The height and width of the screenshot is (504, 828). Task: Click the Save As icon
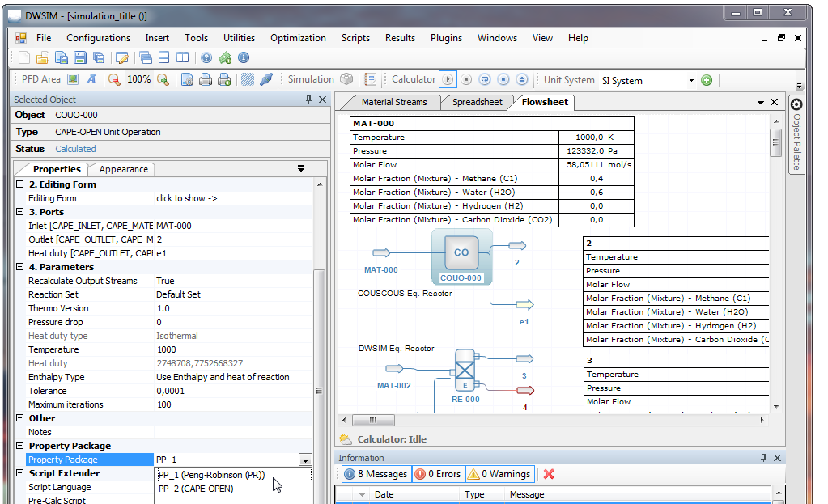62,57
